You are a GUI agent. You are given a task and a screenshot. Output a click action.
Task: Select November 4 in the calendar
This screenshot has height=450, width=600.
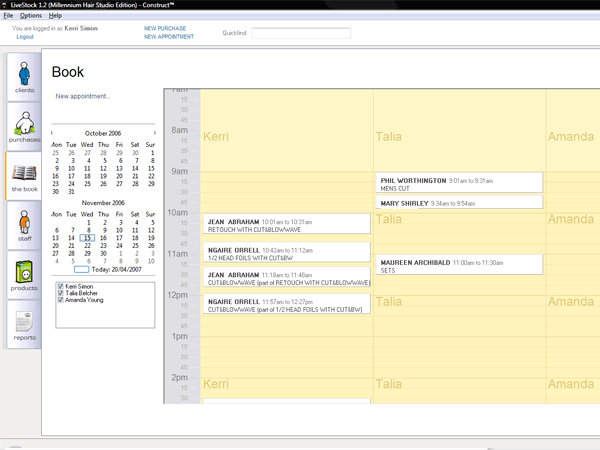[x=136, y=222]
